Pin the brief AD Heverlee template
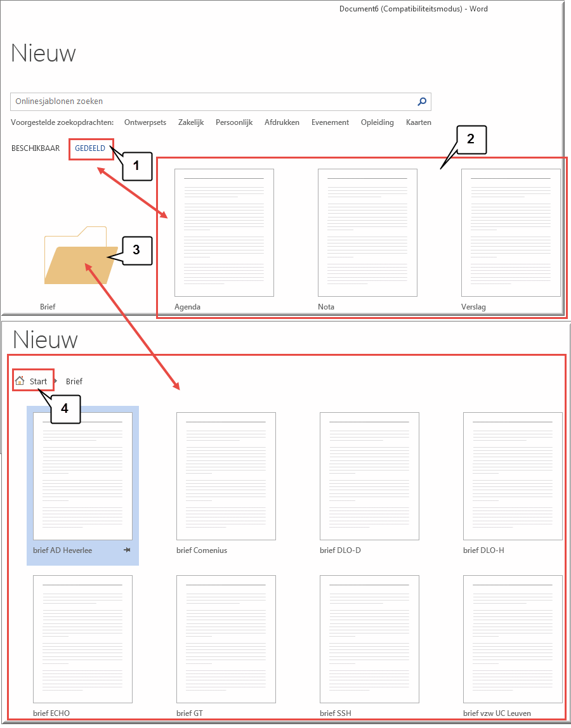 (127, 550)
